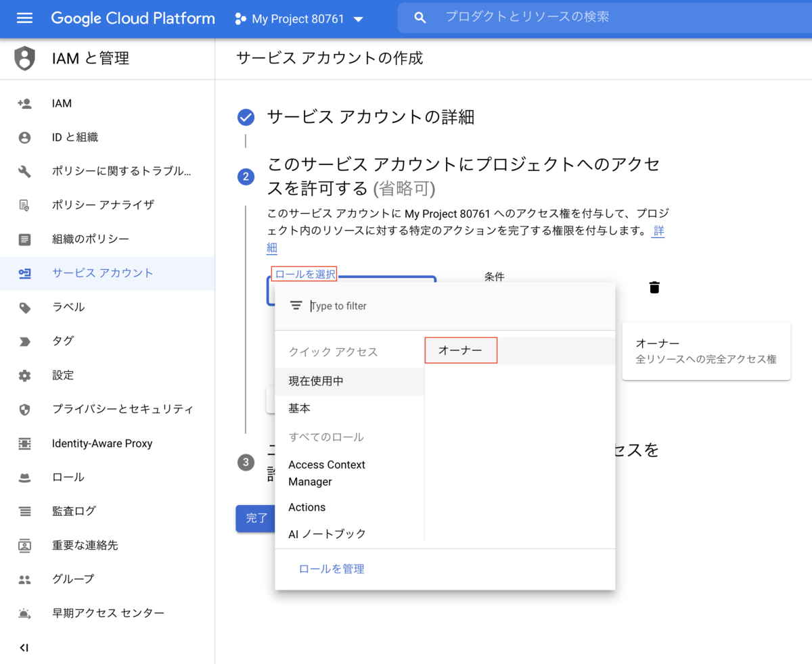Collapse the left navigation sidebar

(24, 647)
